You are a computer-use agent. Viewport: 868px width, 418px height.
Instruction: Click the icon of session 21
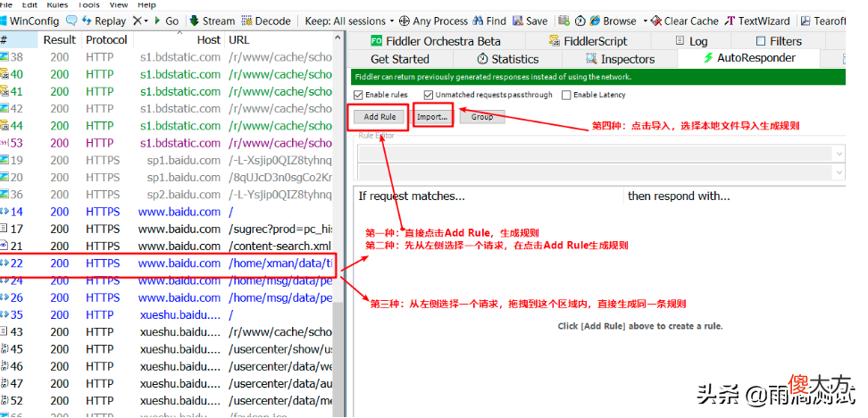point(4,246)
